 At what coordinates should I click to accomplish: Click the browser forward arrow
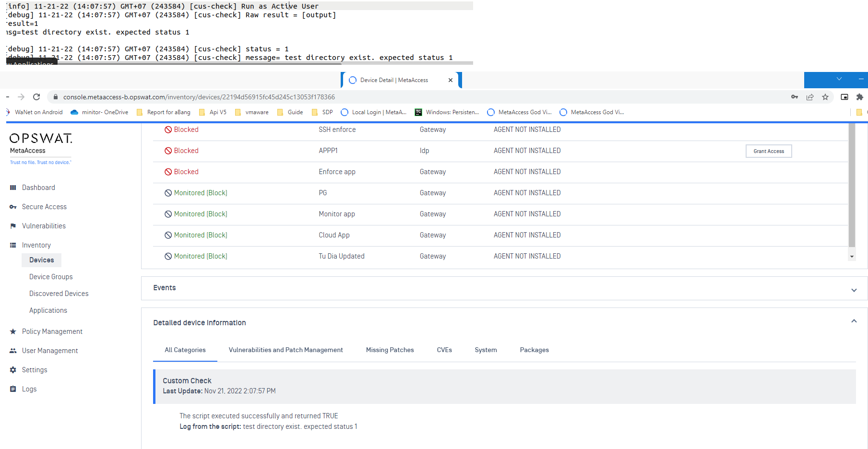click(x=21, y=97)
